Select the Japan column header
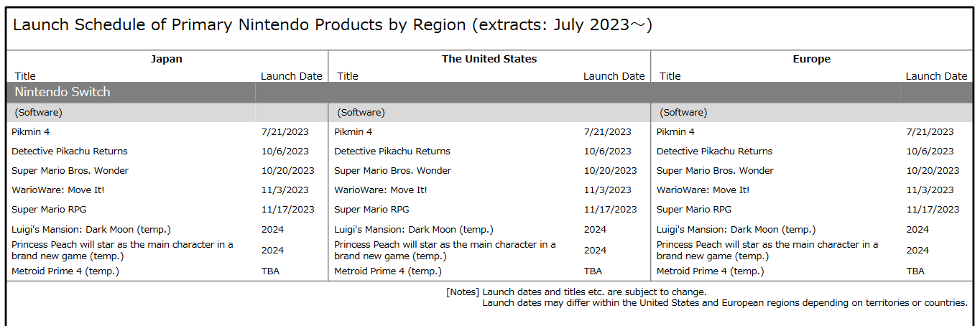The width and height of the screenshot is (980, 326). [167, 59]
